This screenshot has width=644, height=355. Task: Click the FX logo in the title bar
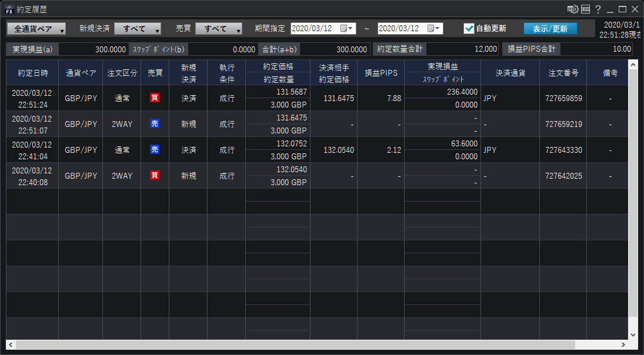[x=9, y=9]
